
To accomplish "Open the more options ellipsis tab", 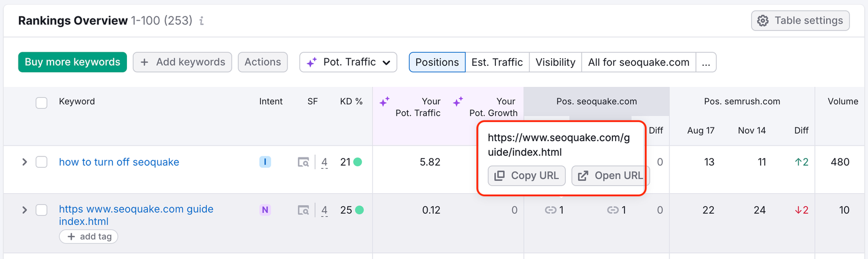I will point(706,62).
